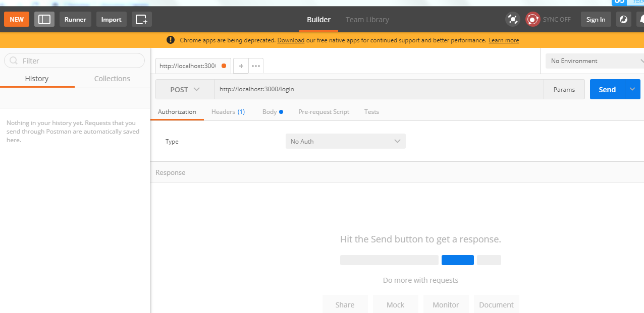Open the Tests tab
This screenshot has width=644, height=313.
click(371, 112)
